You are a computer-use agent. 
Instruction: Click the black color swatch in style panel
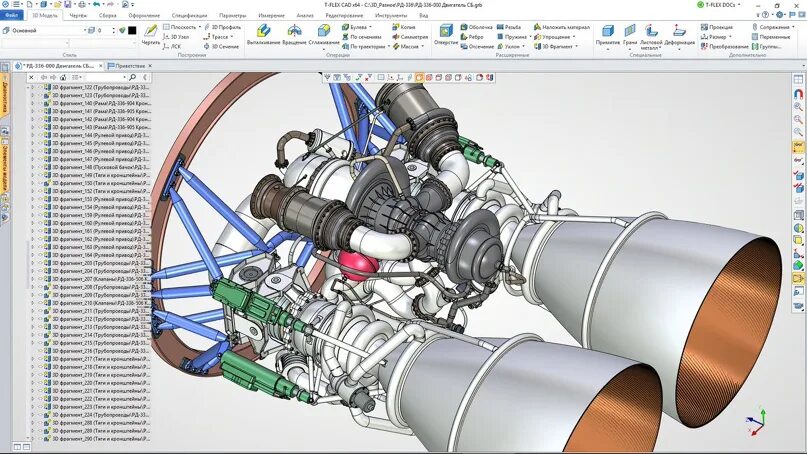point(132,30)
